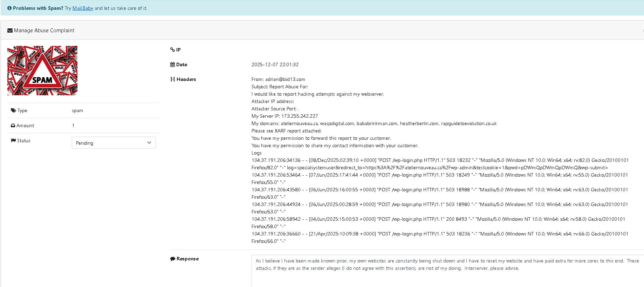Click the envelope icon beside Manage Abuse Complaint

click(x=10, y=30)
